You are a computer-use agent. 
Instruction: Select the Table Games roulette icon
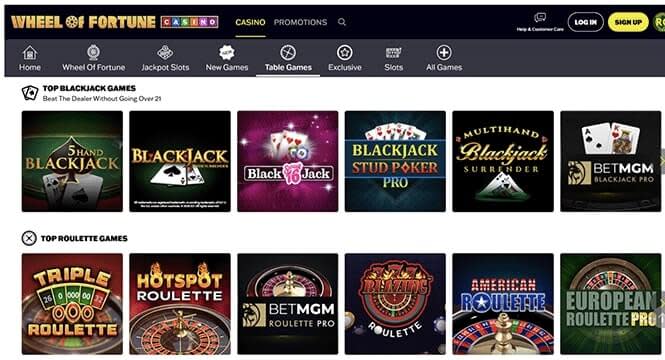[x=288, y=53]
